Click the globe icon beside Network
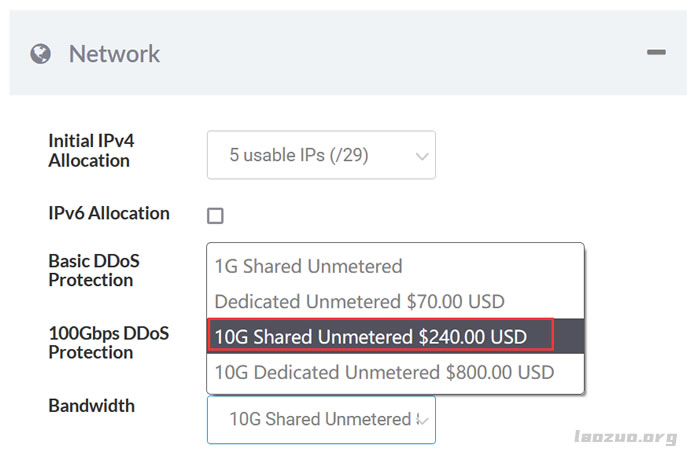The height and width of the screenshot is (460, 698). pos(41,54)
